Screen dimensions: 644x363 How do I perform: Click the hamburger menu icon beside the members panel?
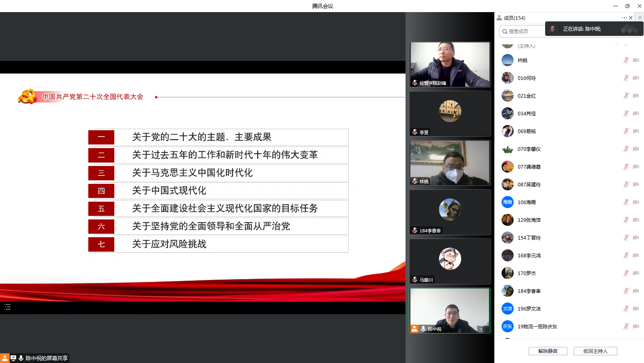tap(640, 18)
